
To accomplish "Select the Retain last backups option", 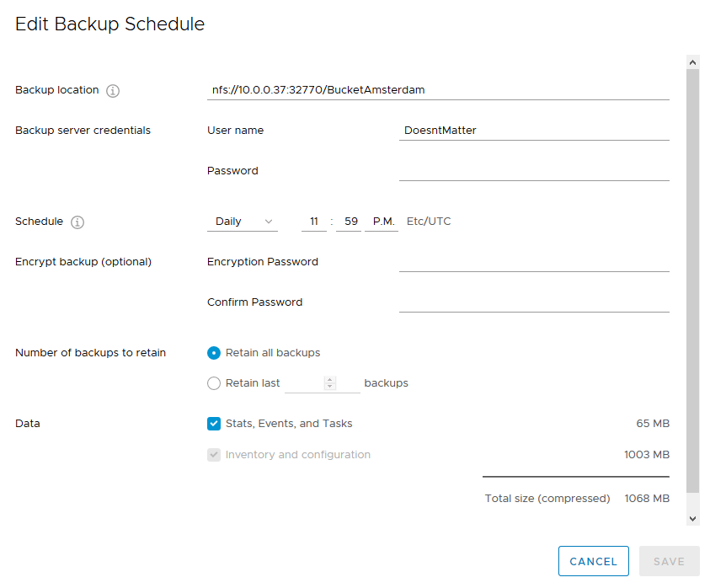I will 213,383.
